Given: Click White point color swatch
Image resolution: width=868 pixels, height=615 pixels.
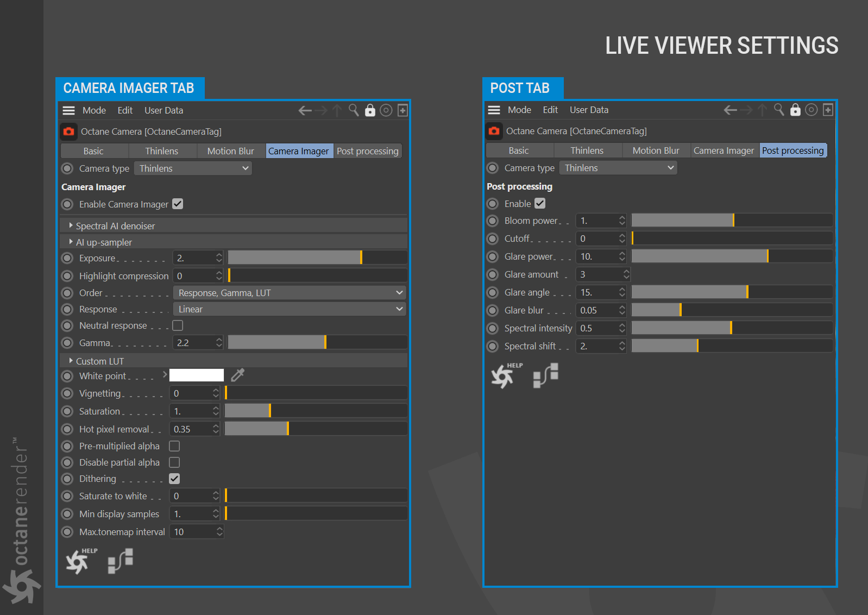Looking at the screenshot, I should pyautogui.click(x=197, y=375).
